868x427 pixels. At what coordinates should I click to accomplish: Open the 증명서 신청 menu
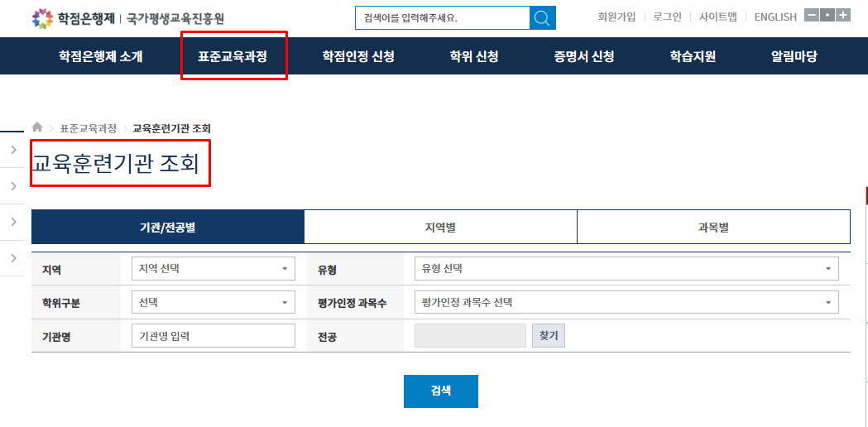583,56
